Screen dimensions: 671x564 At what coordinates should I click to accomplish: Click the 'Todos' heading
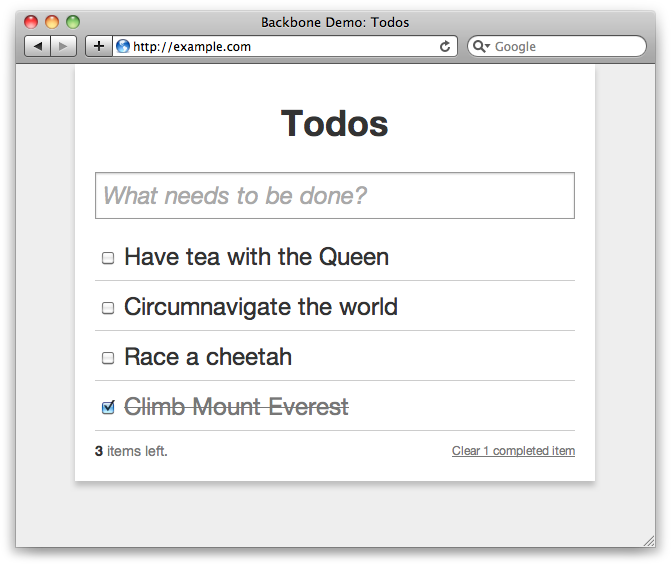(334, 124)
